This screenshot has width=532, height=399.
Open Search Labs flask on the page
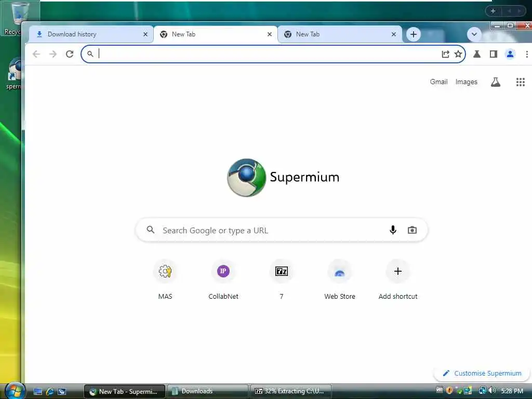tap(495, 82)
